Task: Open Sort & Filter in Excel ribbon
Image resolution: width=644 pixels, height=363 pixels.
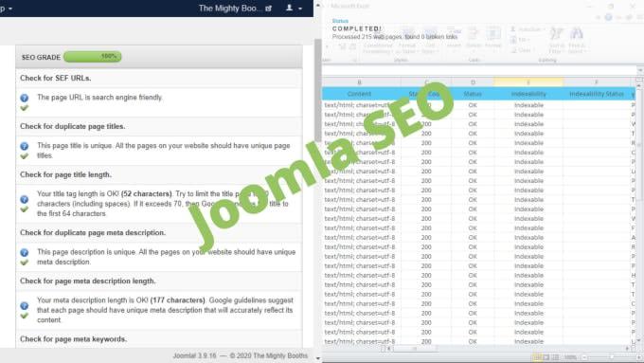Action: click(x=557, y=41)
